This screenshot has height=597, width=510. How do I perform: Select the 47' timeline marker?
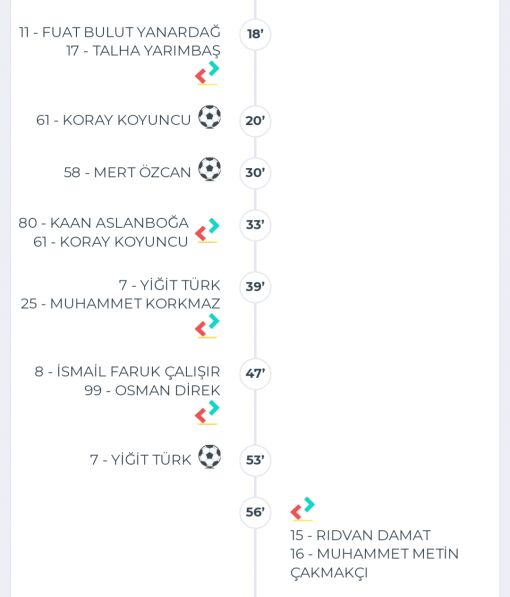(x=255, y=374)
